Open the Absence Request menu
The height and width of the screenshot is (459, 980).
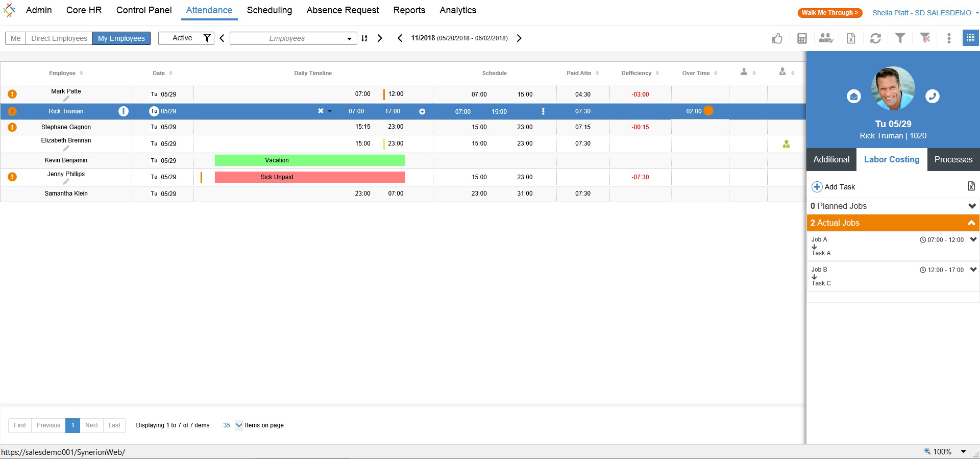[x=342, y=10]
